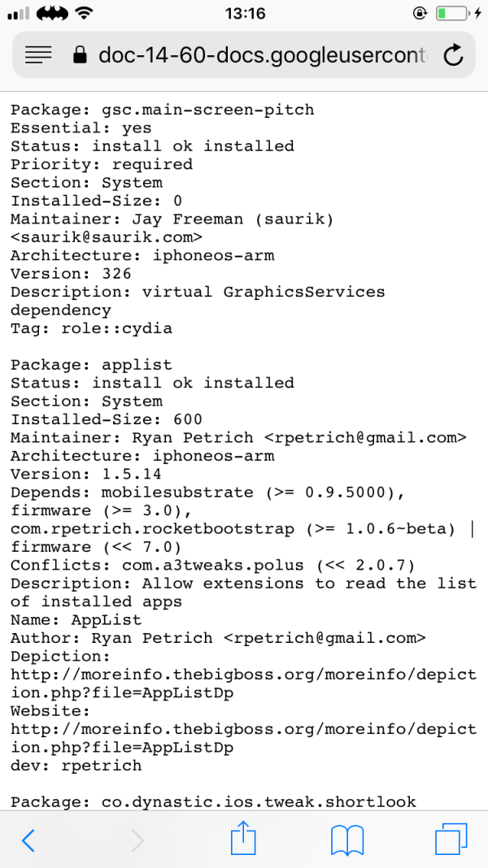Reload the page with the refresh arrow
Viewport: 488px width, 868px height.
click(x=453, y=54)
